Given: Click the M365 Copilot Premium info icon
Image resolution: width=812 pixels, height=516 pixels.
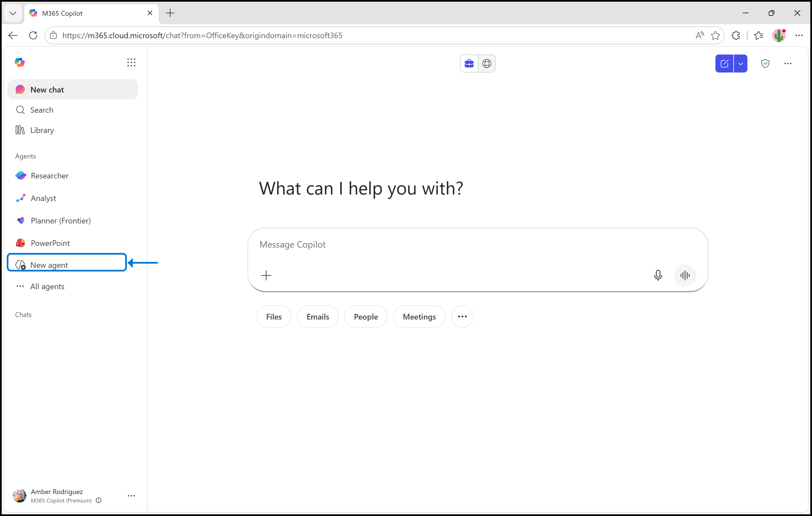Looking at the screenshot, I should [99, 501].
